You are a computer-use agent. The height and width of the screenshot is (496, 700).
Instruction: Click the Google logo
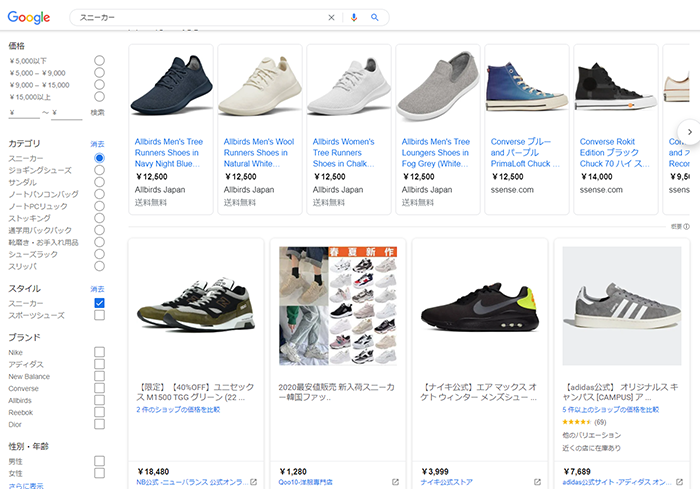tap(29, 17)
